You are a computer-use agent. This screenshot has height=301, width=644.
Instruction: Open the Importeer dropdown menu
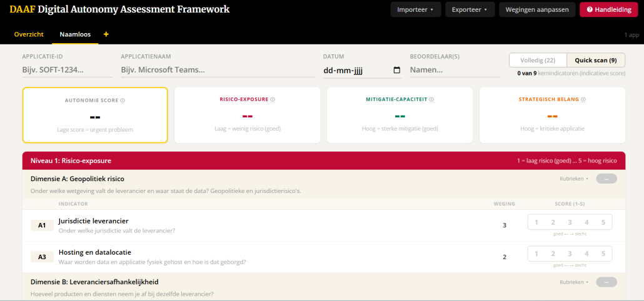pos(415,9)
